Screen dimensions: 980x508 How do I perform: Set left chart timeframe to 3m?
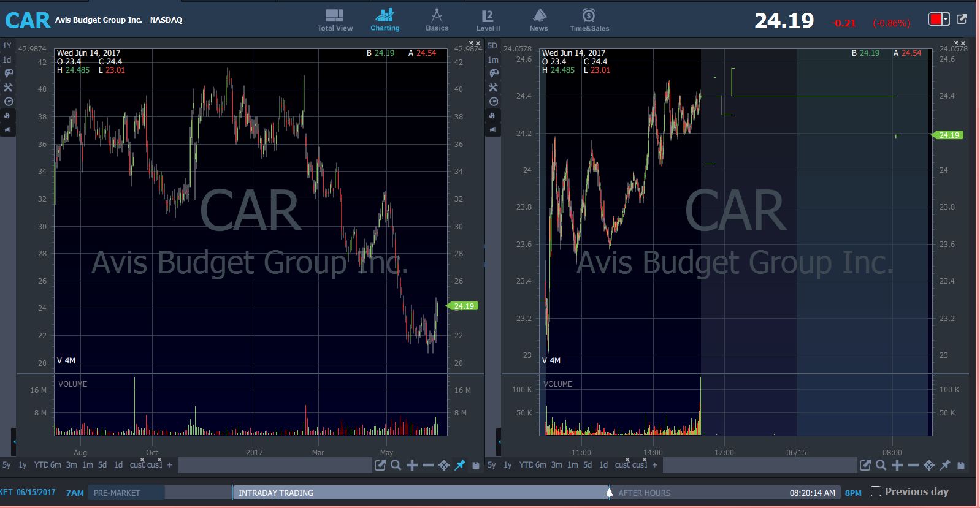(x=72, y=465)
